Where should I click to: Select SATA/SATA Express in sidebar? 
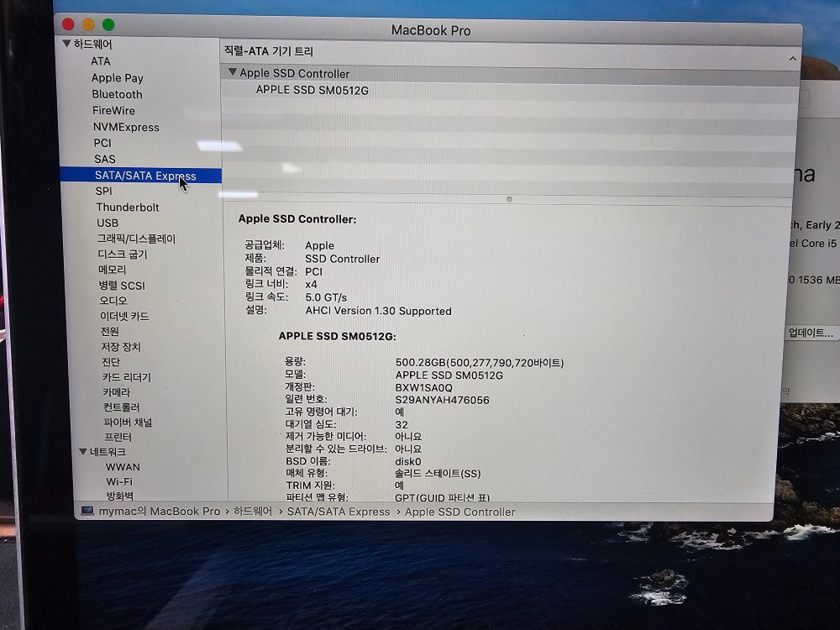141,176
